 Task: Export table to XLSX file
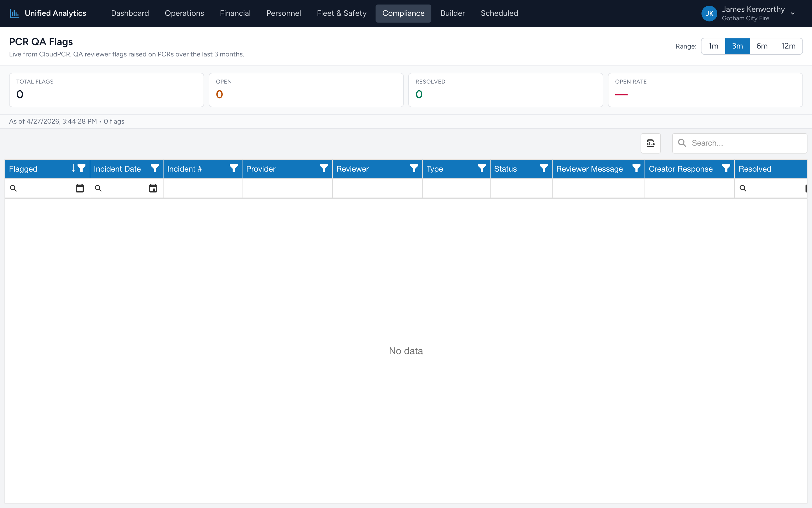(651, 143)
